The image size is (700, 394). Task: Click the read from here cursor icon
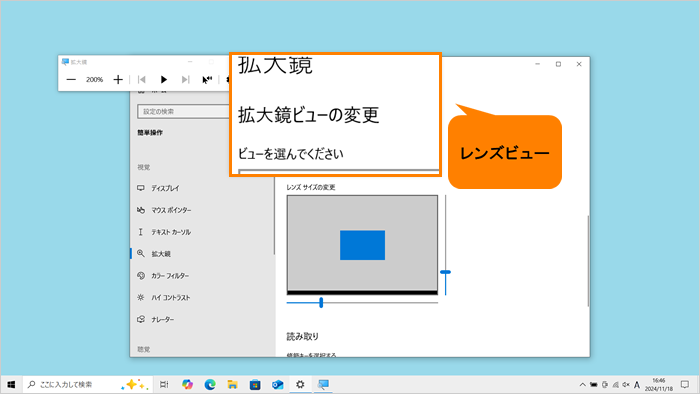tap(207, 80)
